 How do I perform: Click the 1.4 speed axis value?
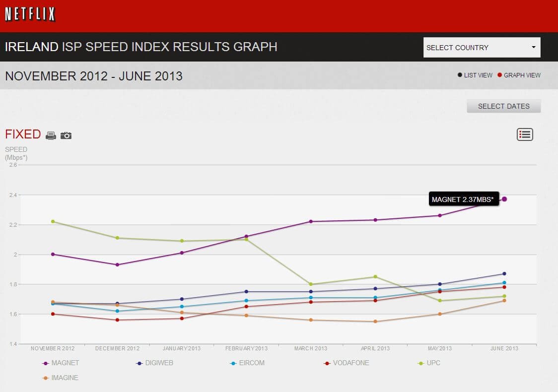click(x=13, y=344)
